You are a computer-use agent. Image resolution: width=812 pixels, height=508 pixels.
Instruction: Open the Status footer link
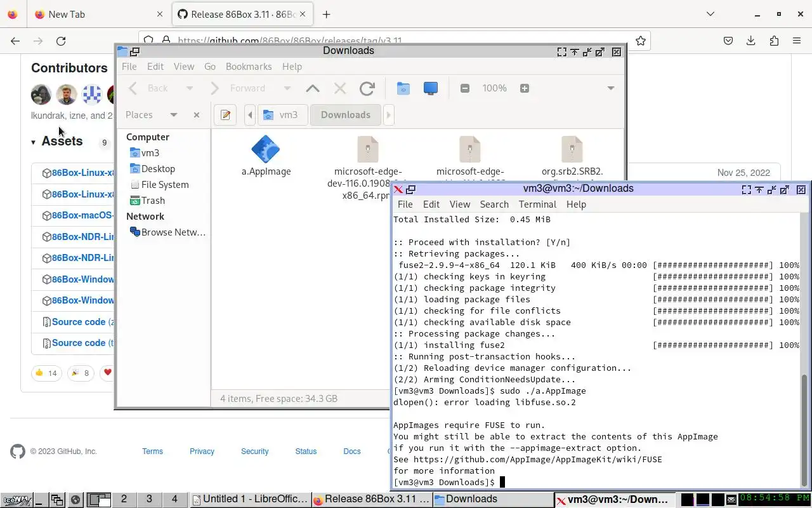(x=306, y=451)
